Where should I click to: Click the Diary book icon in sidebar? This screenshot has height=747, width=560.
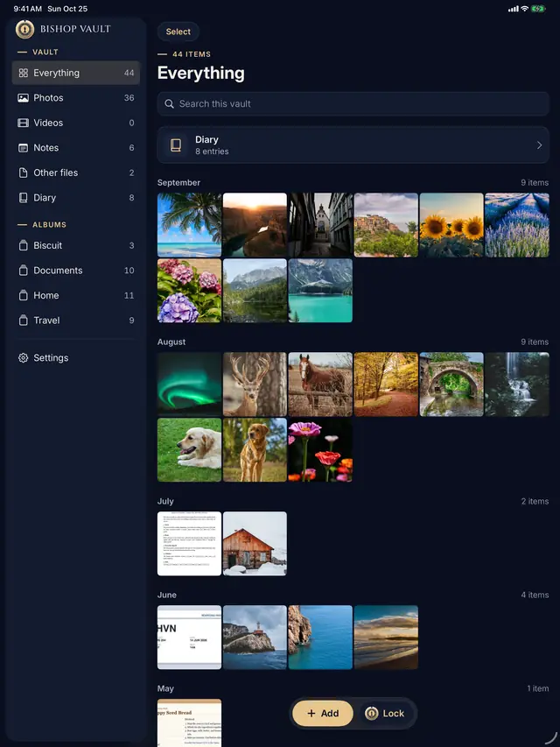pyautogui.click(x=23, y=198)
